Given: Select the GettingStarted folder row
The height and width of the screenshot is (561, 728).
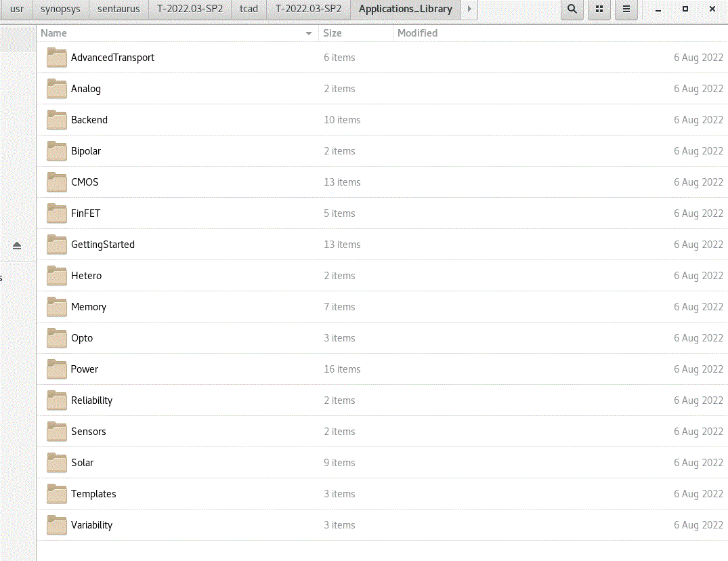Looking at the screenshot, I should pyautogui.click(x=103, y=245).
